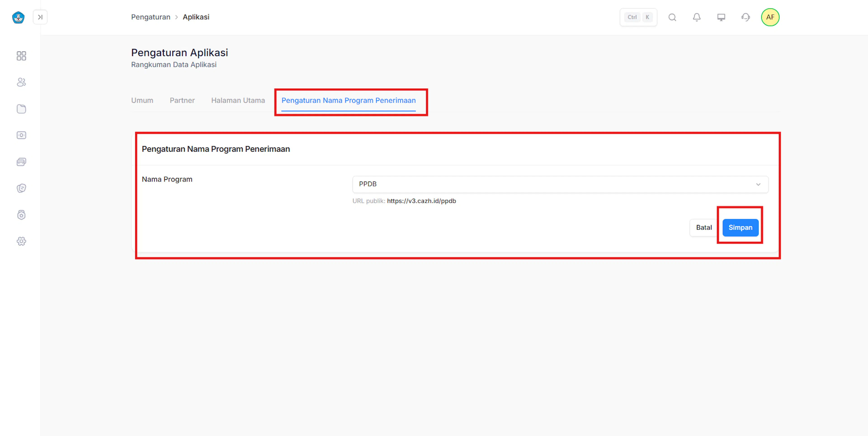
Task: Click the search magnifier icon in the header
Action: pos(672,17)
